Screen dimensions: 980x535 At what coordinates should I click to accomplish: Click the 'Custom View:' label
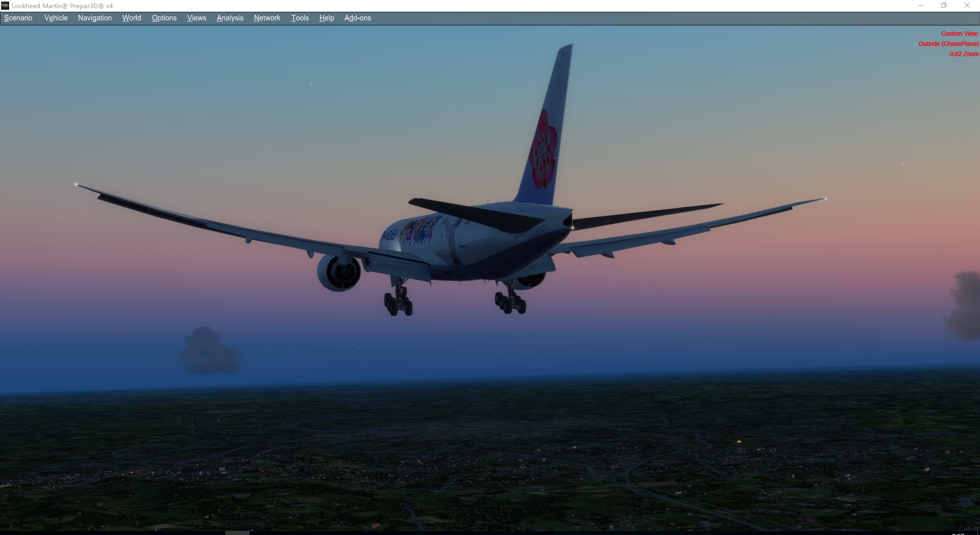point(960,34)
